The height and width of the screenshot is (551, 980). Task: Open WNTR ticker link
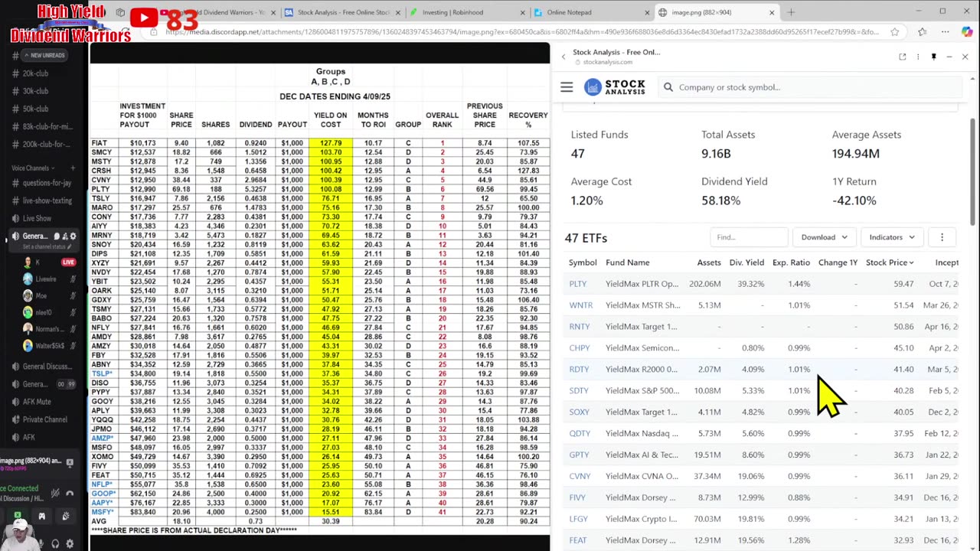(581, 305)
